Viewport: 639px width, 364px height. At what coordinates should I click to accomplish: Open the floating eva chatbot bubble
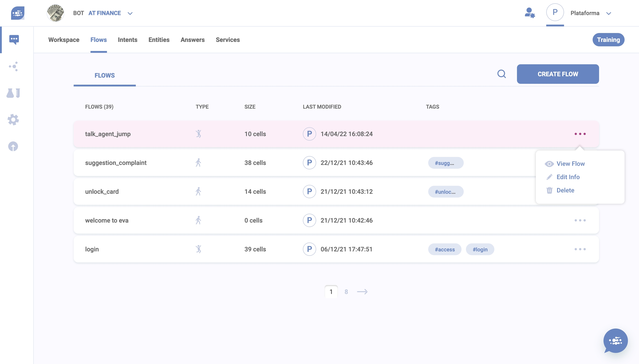tap(615, 341)
